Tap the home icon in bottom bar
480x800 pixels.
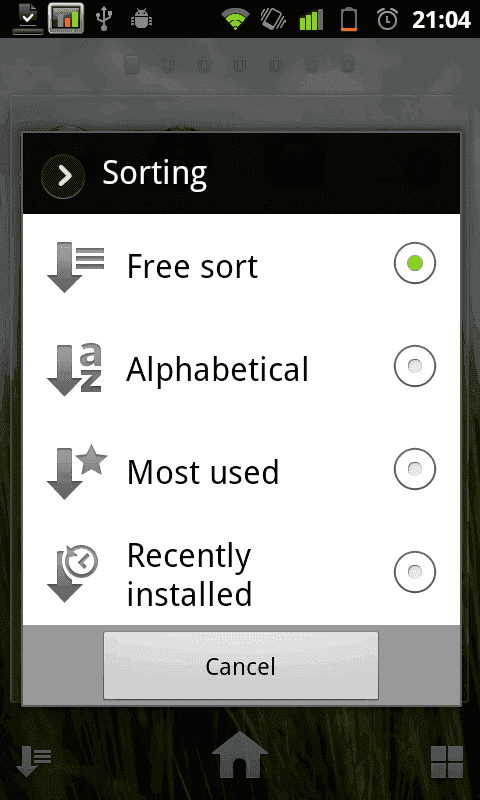(240, 755)
